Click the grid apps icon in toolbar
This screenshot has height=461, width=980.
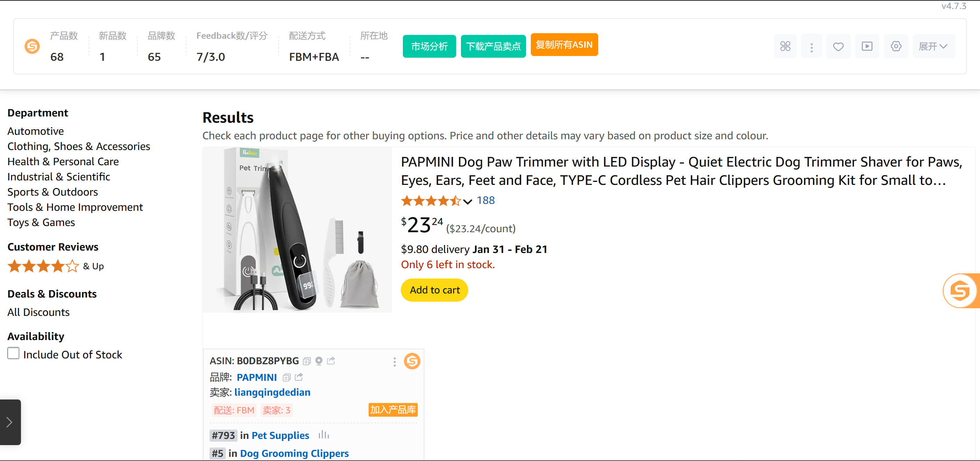[x=785, y=46]
